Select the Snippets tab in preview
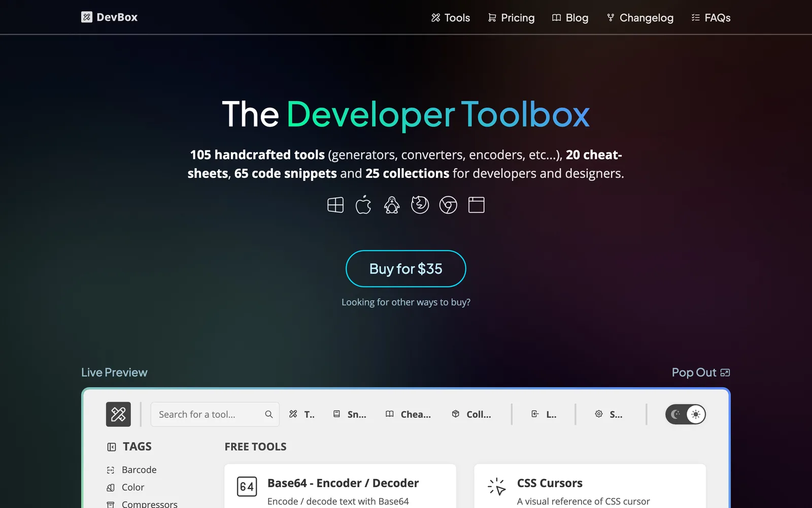 pos(350,415)
